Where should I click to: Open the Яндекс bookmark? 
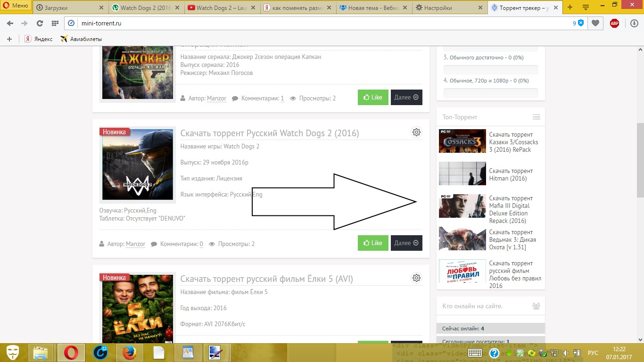click(39, 39)
